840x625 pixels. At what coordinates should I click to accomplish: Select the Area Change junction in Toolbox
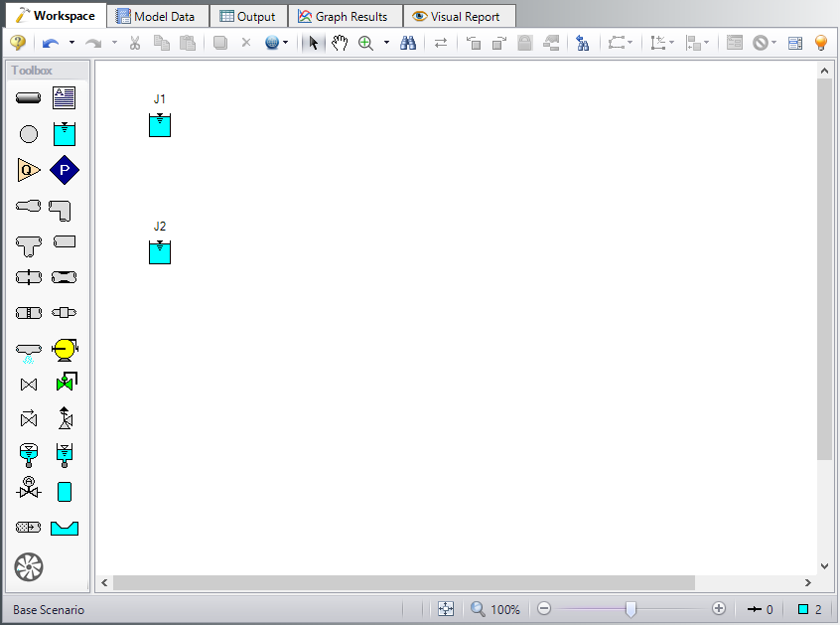(29, 206)
